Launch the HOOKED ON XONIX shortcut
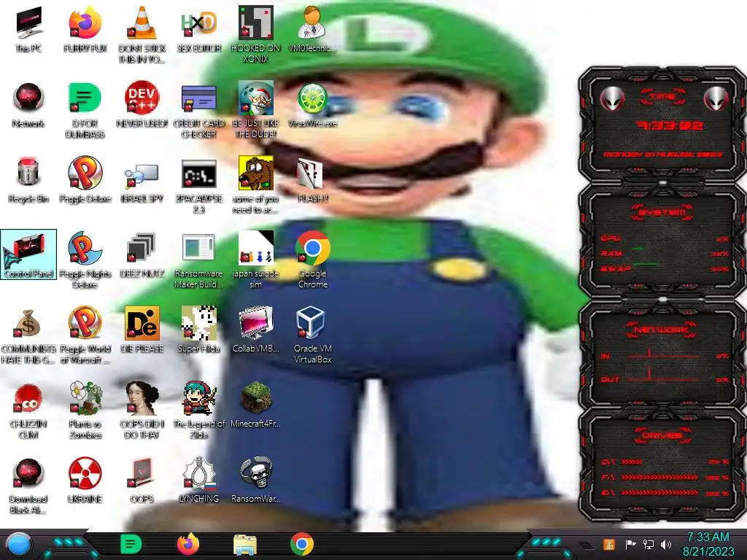 click(x=256, y=34)
